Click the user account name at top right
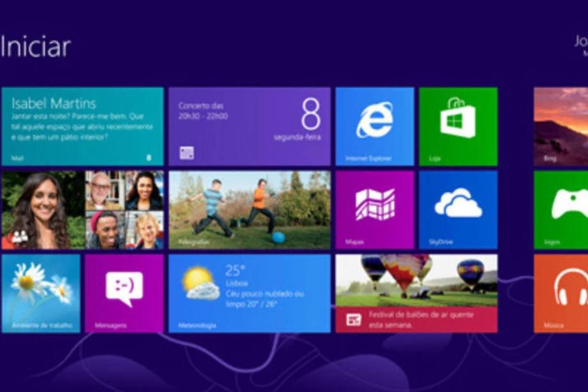 (581, 42)
